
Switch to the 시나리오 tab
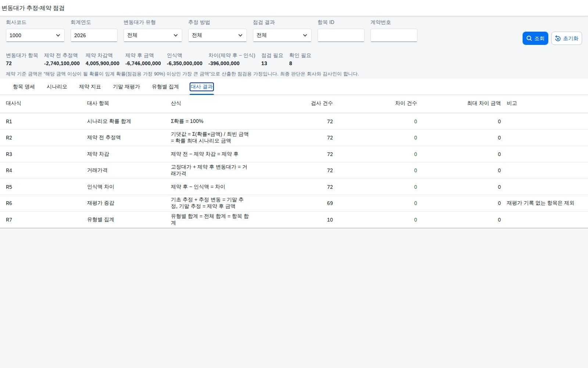pyautogui.click(x=57, y=87)
